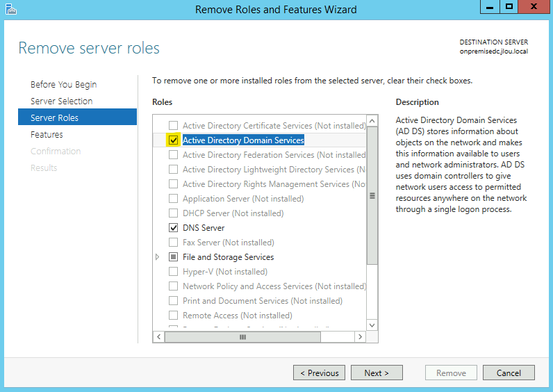Click the left arrow of horizontal scrollbar
The width and height of the screenshot is (553, 392).
(158, 337)
